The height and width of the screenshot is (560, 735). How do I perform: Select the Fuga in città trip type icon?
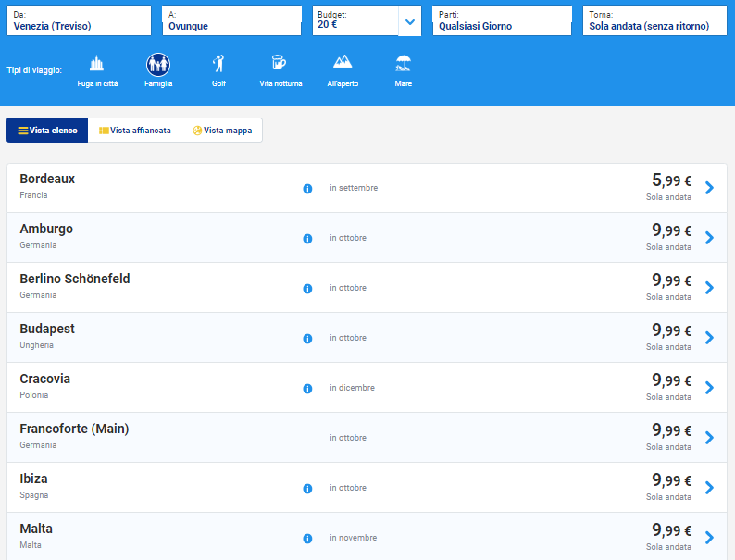(96, 65)
